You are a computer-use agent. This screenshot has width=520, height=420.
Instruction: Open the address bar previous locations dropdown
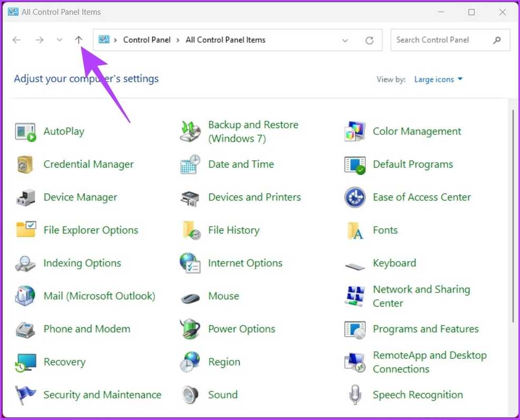tap(345, 40)
